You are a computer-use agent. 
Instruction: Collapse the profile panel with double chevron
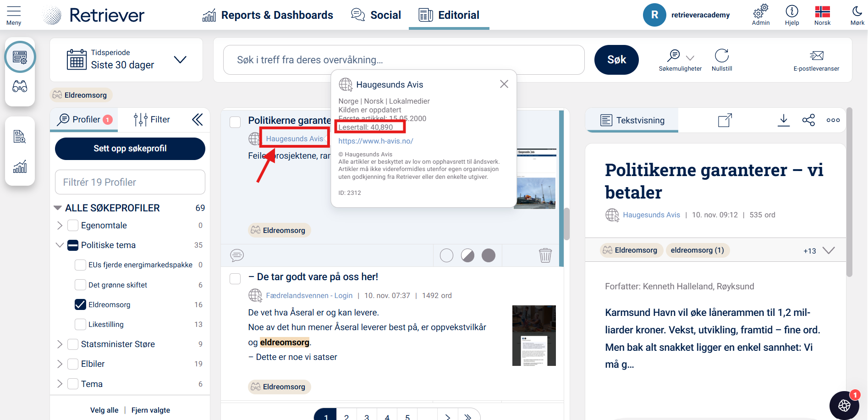[198, 120]
